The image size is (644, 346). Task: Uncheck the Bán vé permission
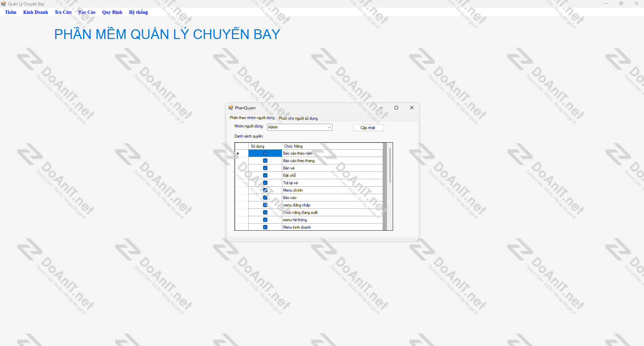(x=265, y=168)
